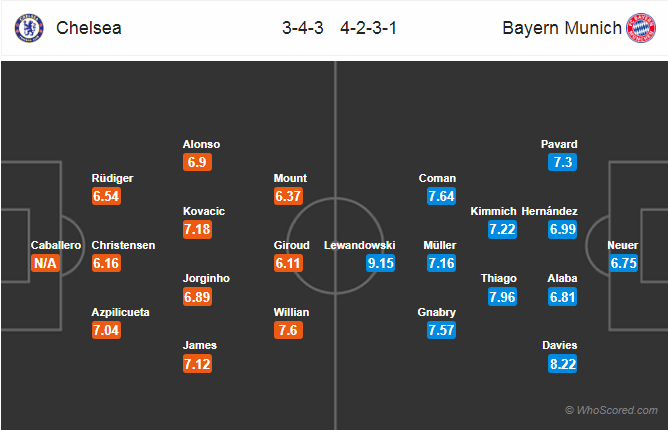The image size is (668, 430).
Task: Click Caballero's N/A rating badge
Action: [46, 263]
